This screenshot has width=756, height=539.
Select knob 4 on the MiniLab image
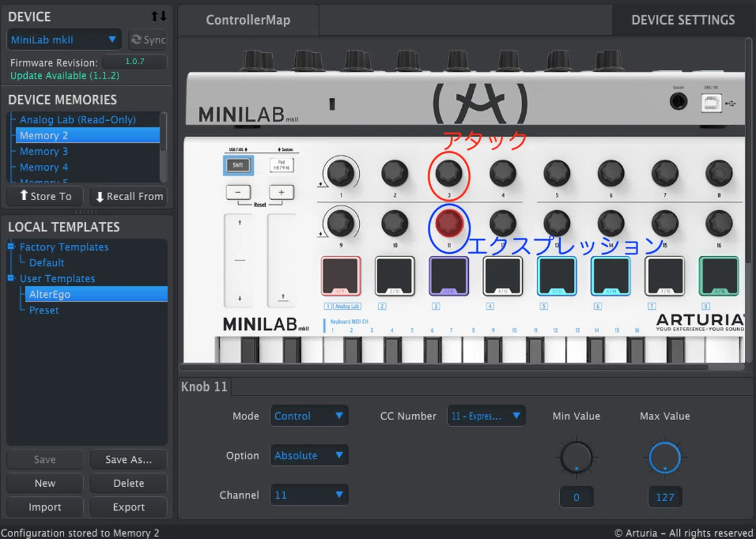point(503,172)
